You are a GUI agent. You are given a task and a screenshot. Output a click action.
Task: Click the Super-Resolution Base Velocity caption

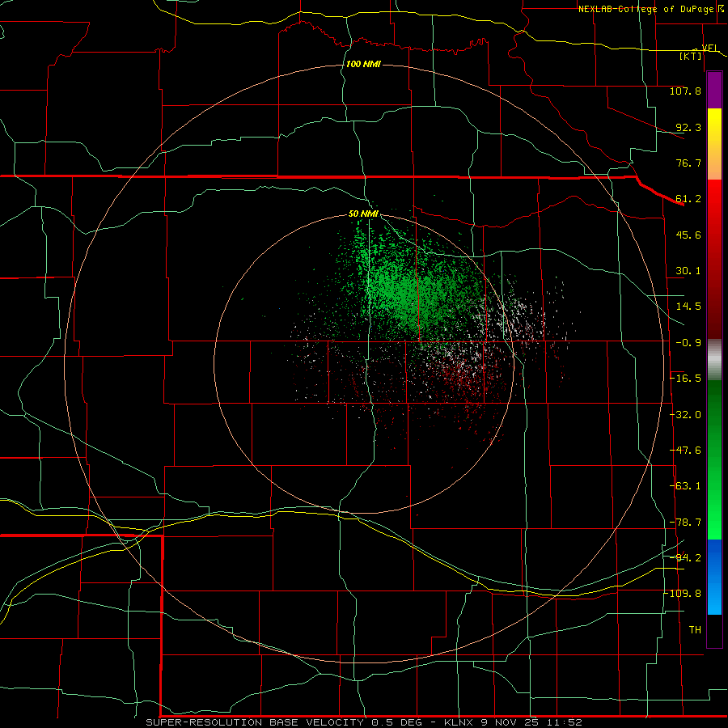point(363,722)
